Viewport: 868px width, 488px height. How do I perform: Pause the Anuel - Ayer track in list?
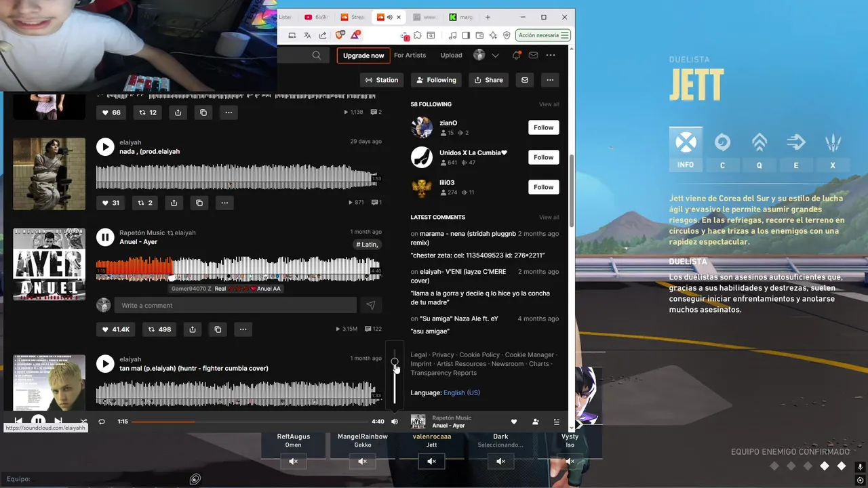[x=105, y=237]
